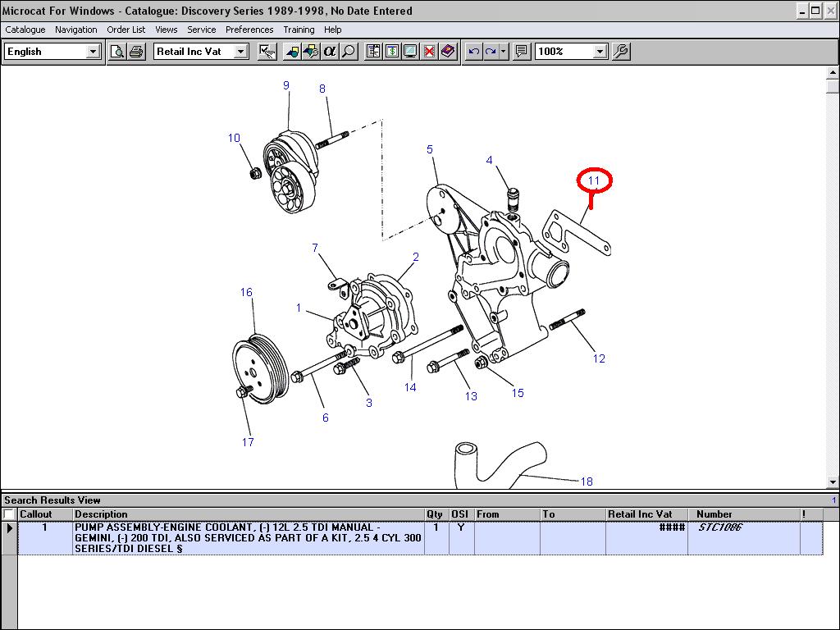Open the Order List menu
Screen dimensions: 840x630
[x=126, y=30]
